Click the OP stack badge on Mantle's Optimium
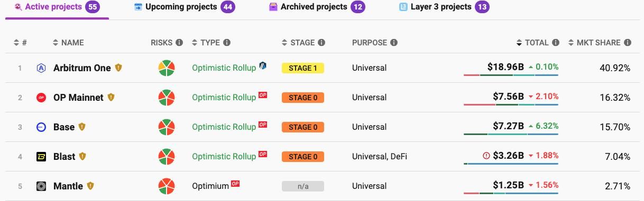 [235, 184]
